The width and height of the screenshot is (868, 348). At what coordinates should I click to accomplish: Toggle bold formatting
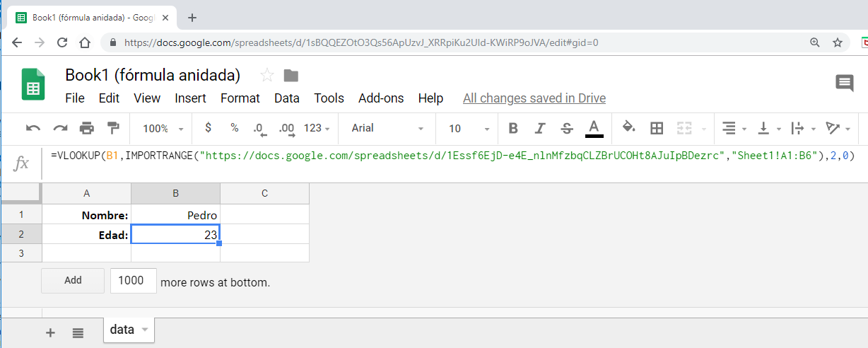coord(513,128)
